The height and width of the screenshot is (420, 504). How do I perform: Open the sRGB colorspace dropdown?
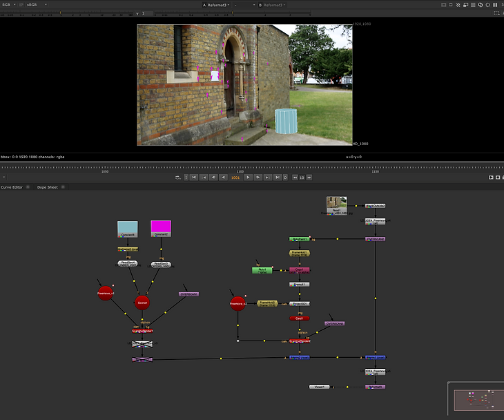(37, 5)
